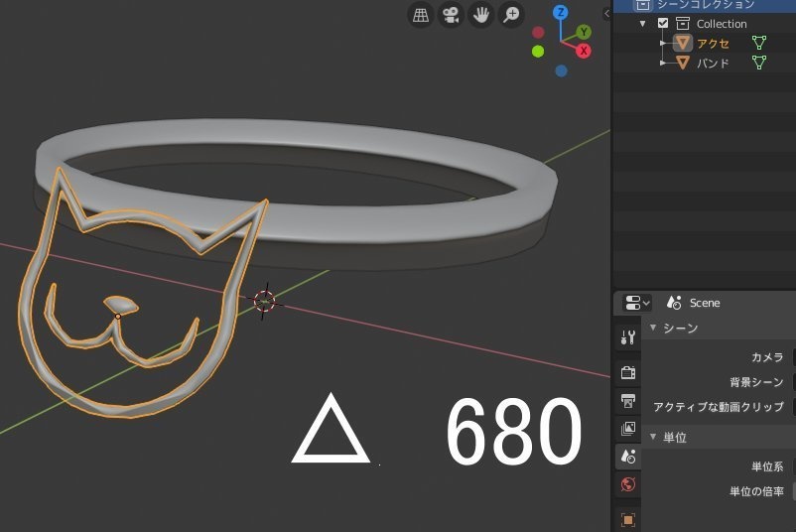Image resolution: width=796 pixels, height=532 pixels.
Task: Click バンド green mesh data icon
Action: (759, 63)
